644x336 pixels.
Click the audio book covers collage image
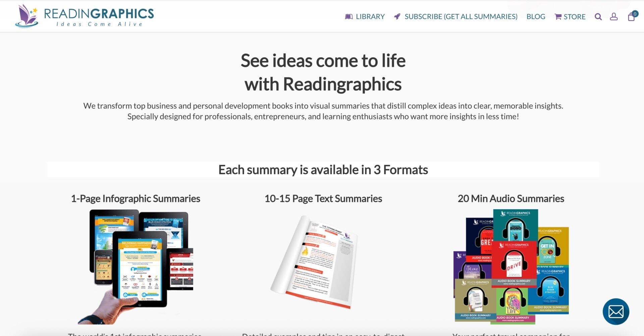point(511,267)
